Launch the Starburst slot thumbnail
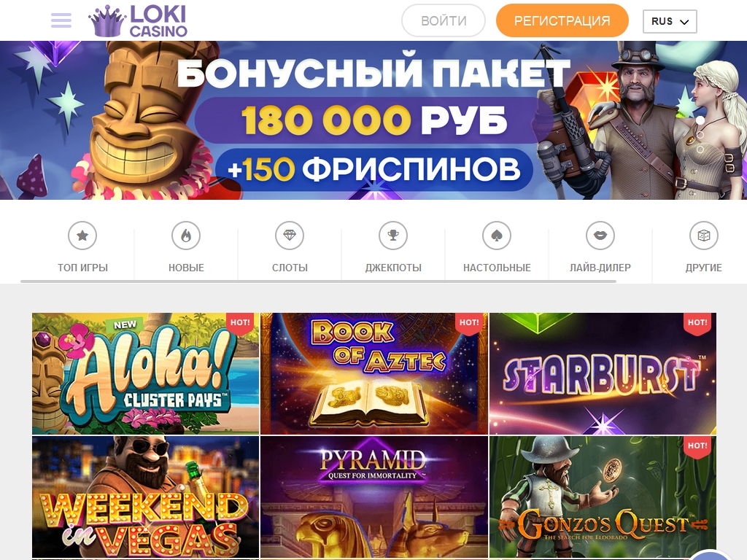 tap(603, 373)
